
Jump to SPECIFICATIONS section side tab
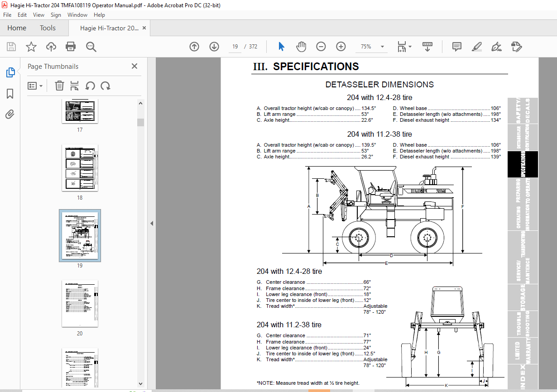coord(523,164)
